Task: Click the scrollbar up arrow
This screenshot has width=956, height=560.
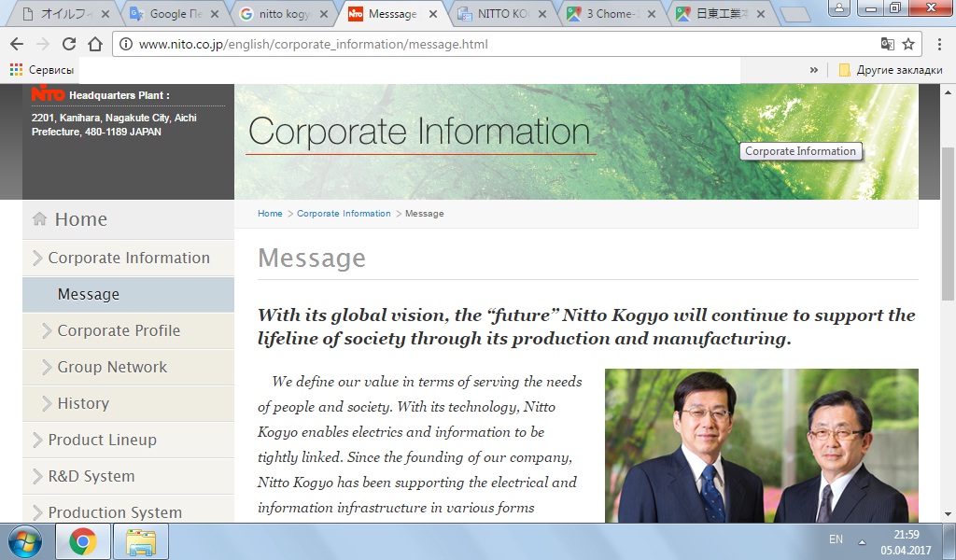Action: coord(949,92)
